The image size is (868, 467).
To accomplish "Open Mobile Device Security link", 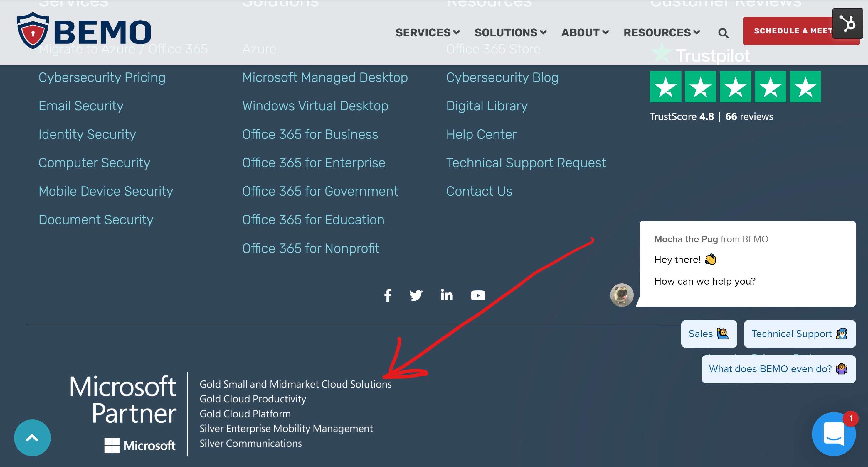I will (x=105, y=191).
